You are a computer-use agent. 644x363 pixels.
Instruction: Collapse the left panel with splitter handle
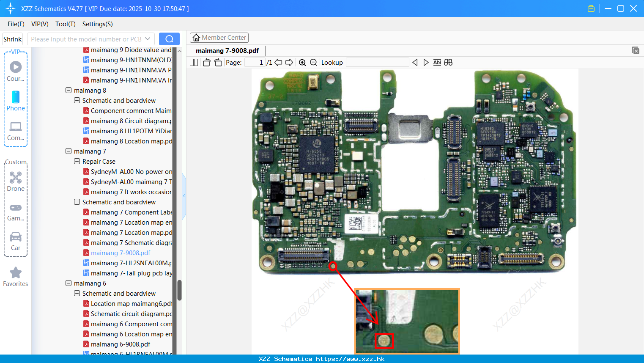tap(184, 196)
